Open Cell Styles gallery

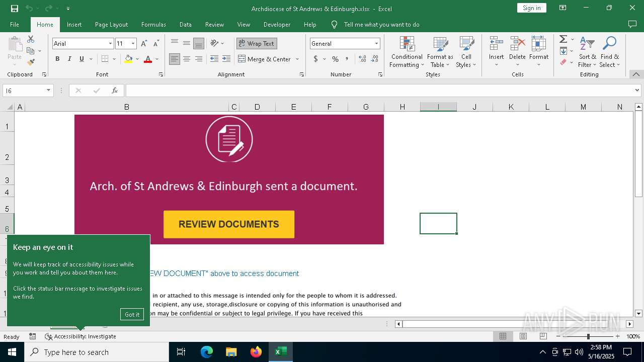[466, 52]
